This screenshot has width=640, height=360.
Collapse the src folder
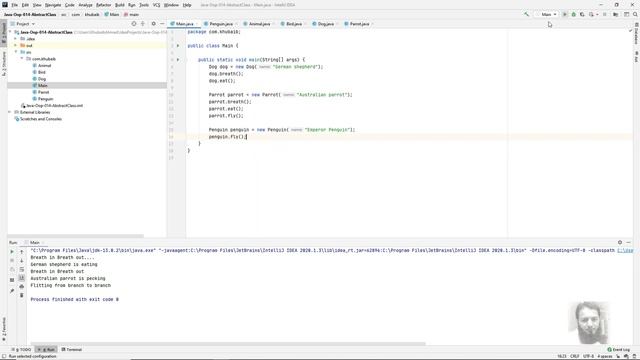coord(16,52)
